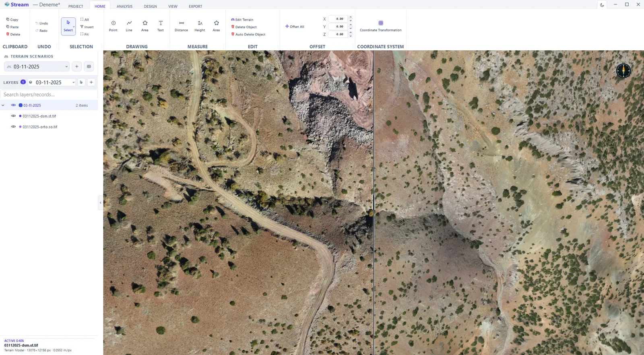Select the Point drawing tool
The image size is (644, 355).
(113, 26)
